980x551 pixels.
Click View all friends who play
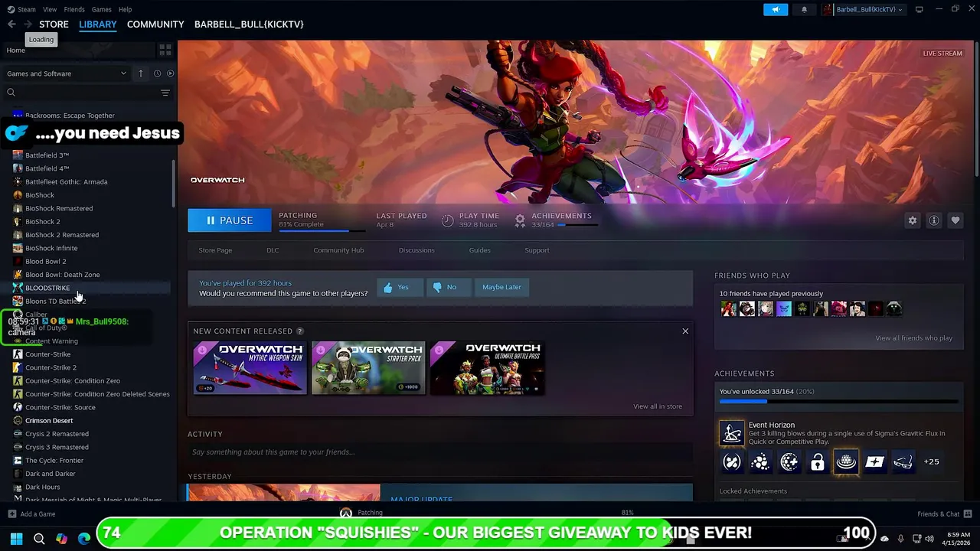(x=914, y=338)
